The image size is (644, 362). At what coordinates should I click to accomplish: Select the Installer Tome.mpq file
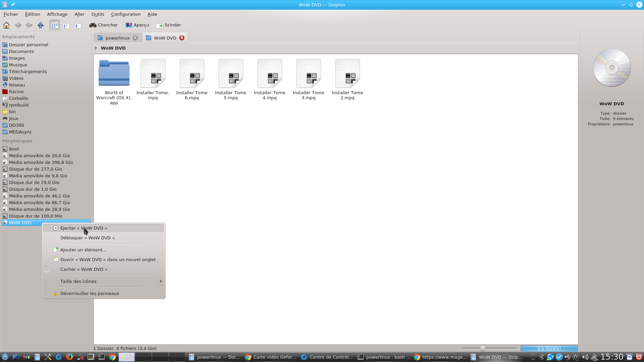(x=153, y=80)
